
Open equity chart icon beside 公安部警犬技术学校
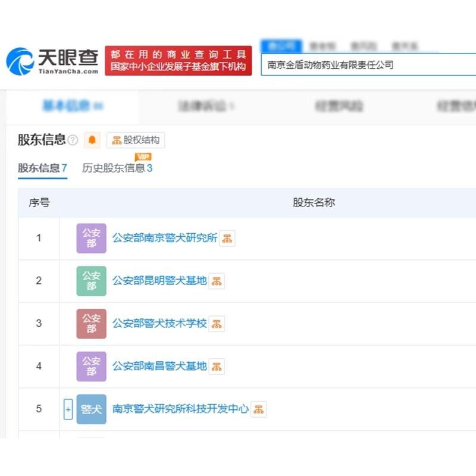point(217,324)
